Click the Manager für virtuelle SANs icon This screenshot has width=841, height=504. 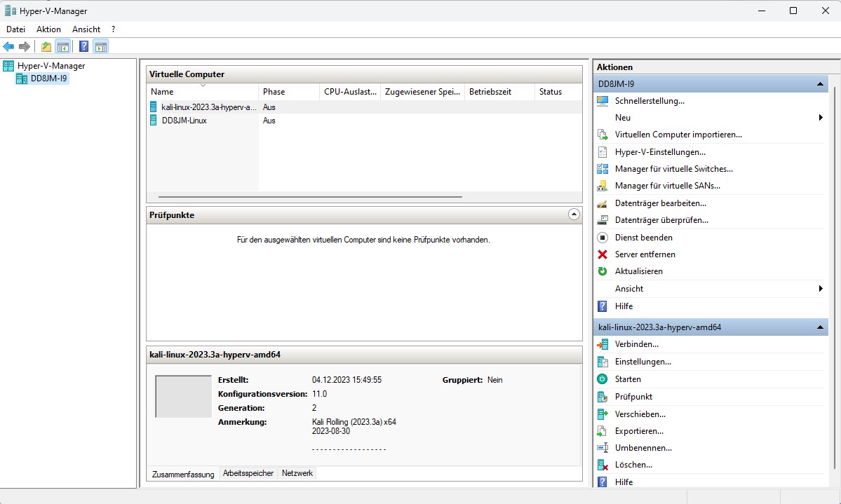click(603, 186)
